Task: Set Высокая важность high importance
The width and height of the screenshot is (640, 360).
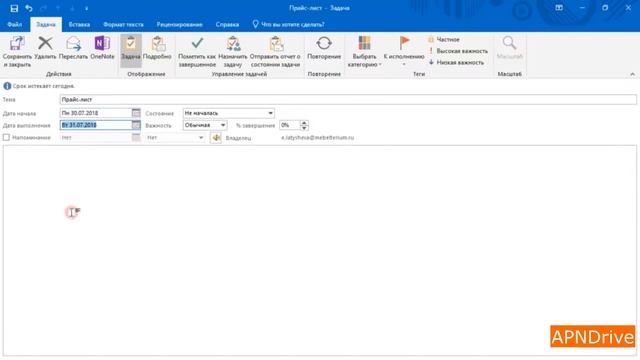Action: [x=458, y=51]
